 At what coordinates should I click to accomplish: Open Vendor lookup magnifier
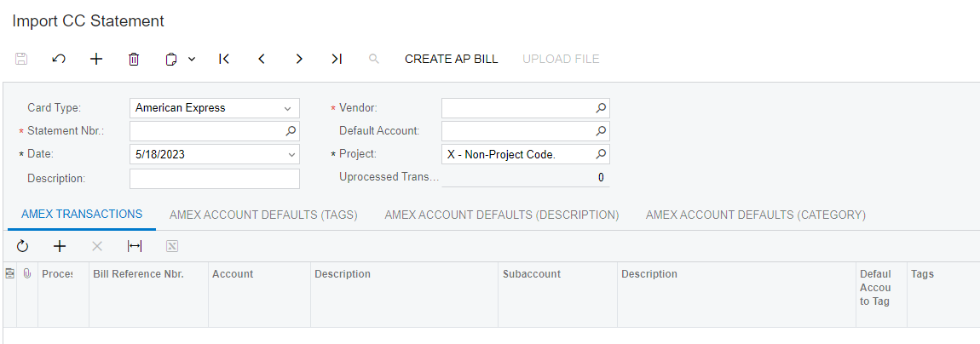click(600, 108)
